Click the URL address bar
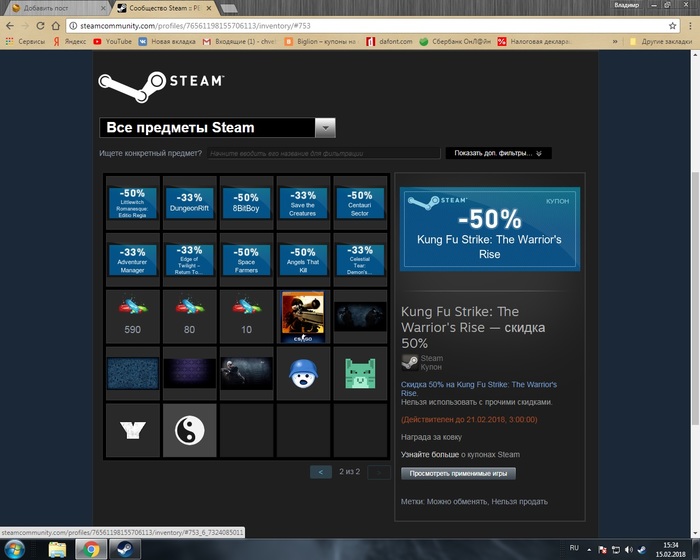The image size is (700, 560). pyautogui.click(x=373, y=26)
